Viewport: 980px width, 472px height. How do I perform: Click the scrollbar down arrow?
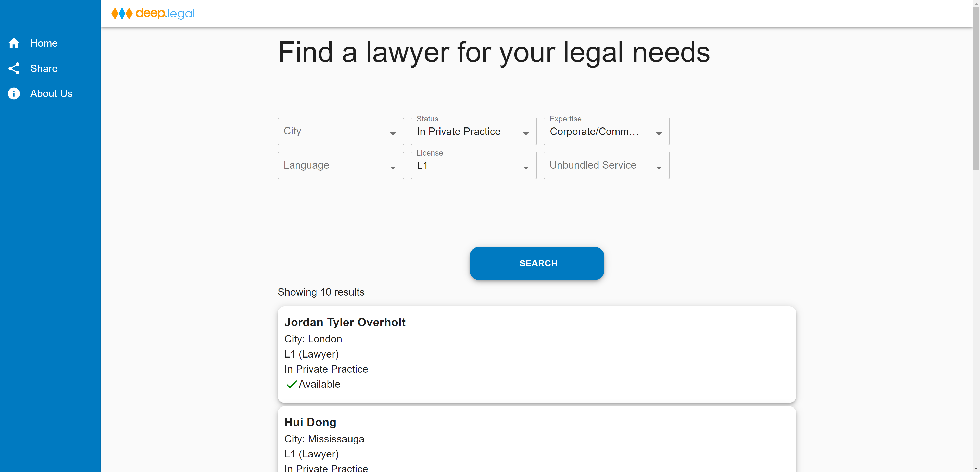(x=976, y=469)
